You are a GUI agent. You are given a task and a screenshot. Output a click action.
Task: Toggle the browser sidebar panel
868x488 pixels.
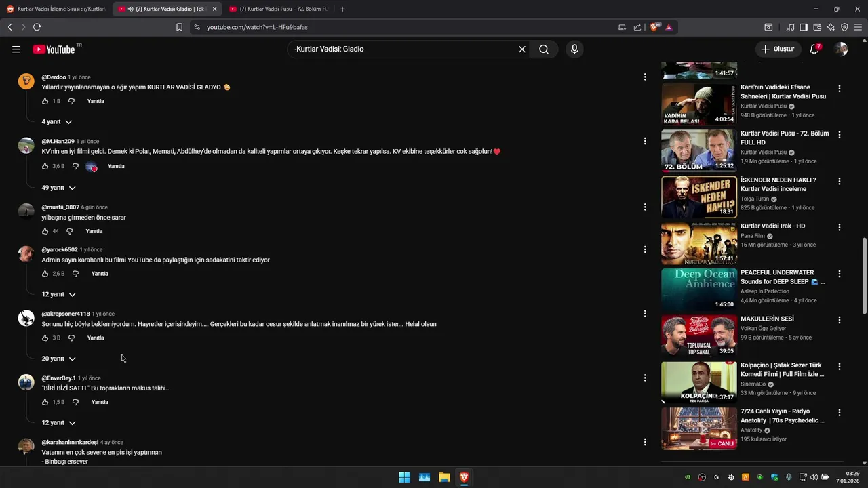coord(804,27)
